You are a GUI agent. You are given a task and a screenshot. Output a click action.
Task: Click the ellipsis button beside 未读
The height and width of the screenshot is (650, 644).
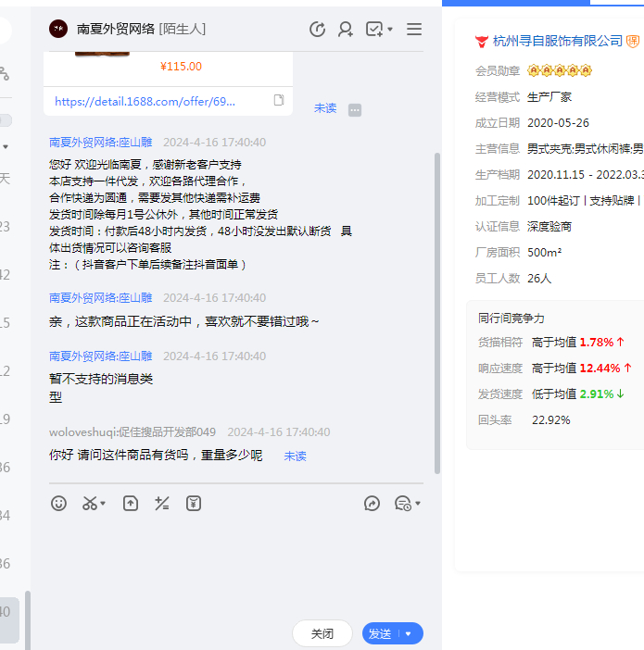tap(355, 110)
